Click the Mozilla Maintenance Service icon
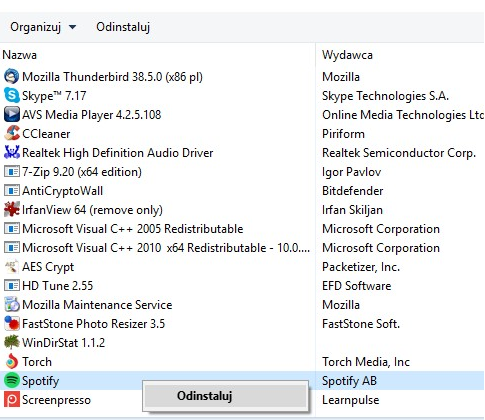This screenshot has height=420, width=485. point(11,305)
